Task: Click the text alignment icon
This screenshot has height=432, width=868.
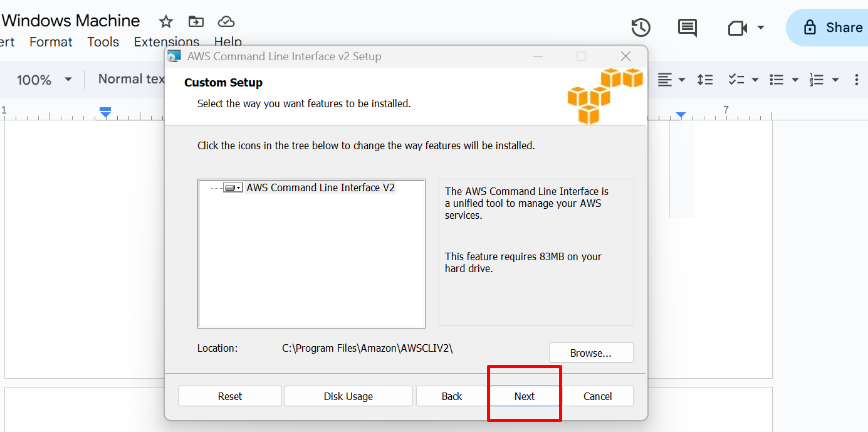Action: click(665, 80)
